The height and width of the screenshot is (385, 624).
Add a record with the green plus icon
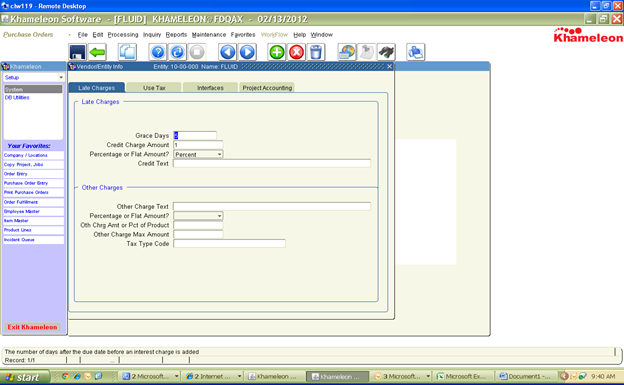[x=277, y=52]
